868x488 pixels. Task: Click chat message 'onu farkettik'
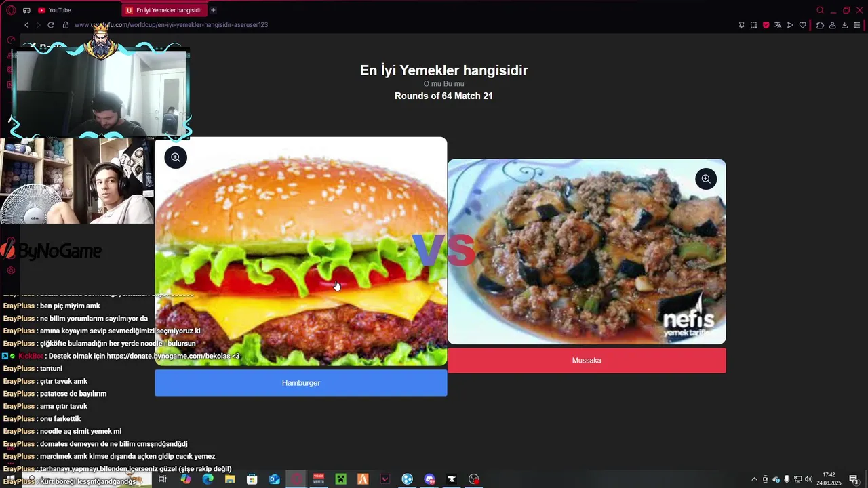click(60, 419)
